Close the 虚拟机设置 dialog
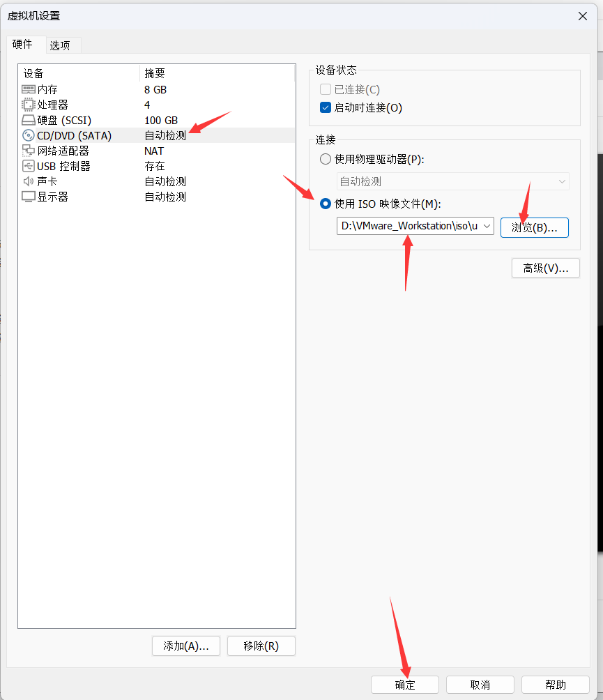Screen dimensions: 603x700 click(x=583, y=16)
